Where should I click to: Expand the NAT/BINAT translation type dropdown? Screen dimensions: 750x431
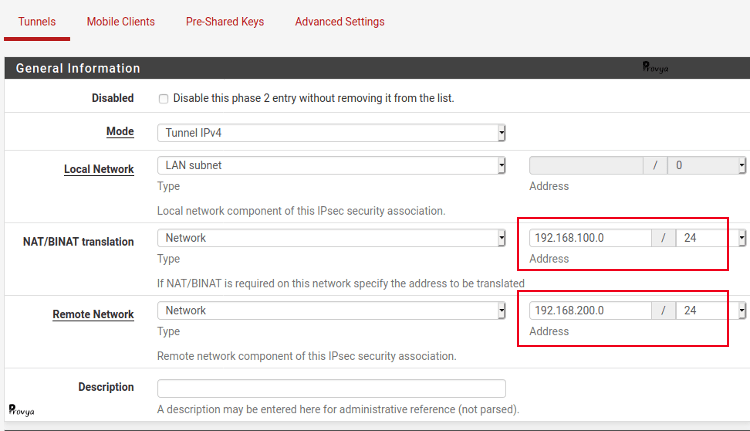coord(331,238)
